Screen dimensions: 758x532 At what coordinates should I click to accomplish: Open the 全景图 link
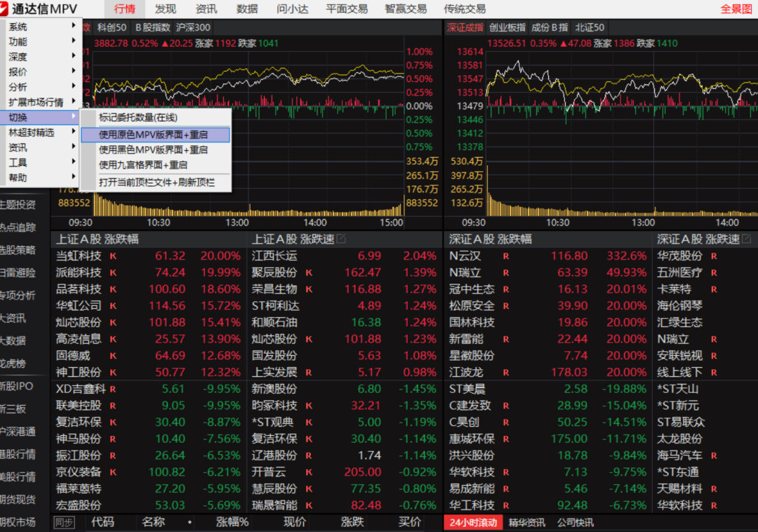coord(736,9)
